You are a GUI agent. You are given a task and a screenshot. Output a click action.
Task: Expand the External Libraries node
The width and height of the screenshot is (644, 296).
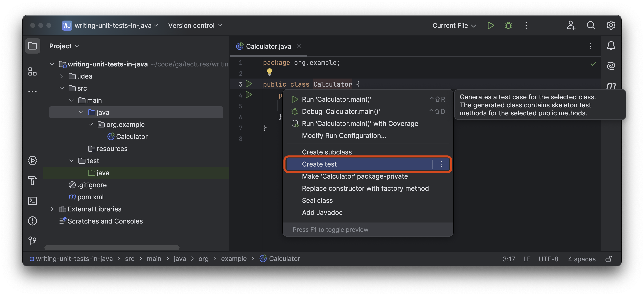click(x=52, y=209)
